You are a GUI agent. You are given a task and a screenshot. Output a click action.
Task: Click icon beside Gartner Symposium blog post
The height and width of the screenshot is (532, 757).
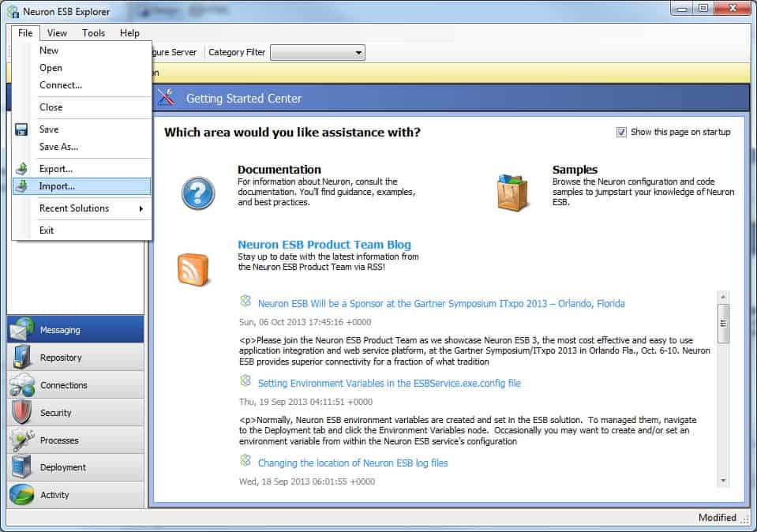(245, 301)
